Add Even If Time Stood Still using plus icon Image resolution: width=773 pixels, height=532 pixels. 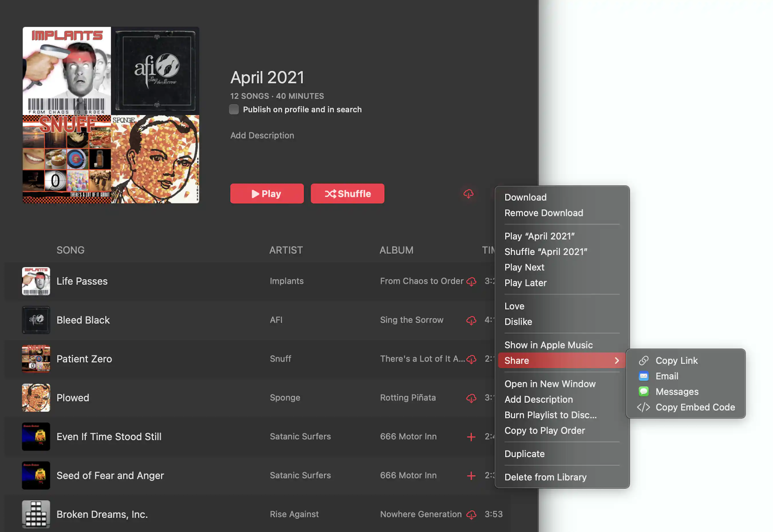pyautogui.click(x=471, y=437)
